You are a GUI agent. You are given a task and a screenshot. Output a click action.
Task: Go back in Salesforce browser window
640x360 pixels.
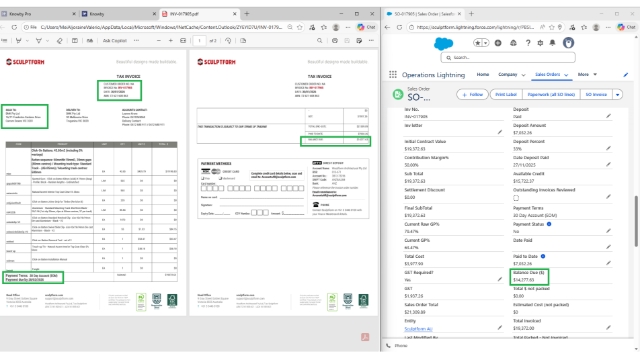[387, 27]
